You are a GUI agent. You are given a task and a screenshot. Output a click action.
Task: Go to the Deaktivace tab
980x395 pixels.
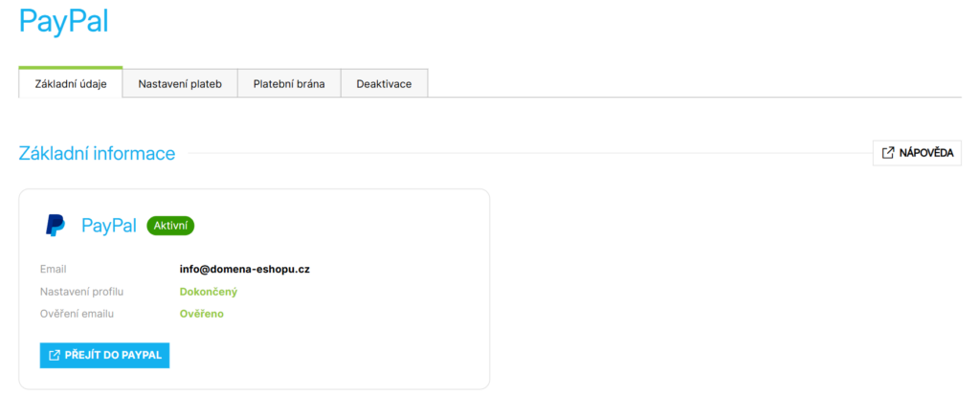[384, 84]
